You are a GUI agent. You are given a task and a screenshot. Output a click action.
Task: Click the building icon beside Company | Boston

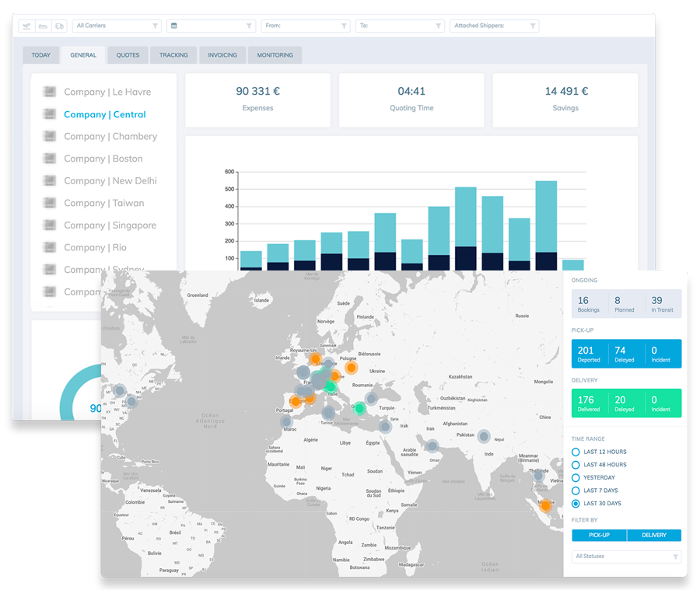(x=50, y=159)
